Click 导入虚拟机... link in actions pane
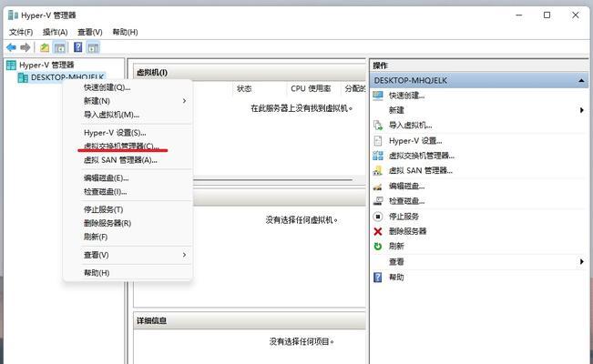The image size is (593, 364). click(x=410, y=125)
